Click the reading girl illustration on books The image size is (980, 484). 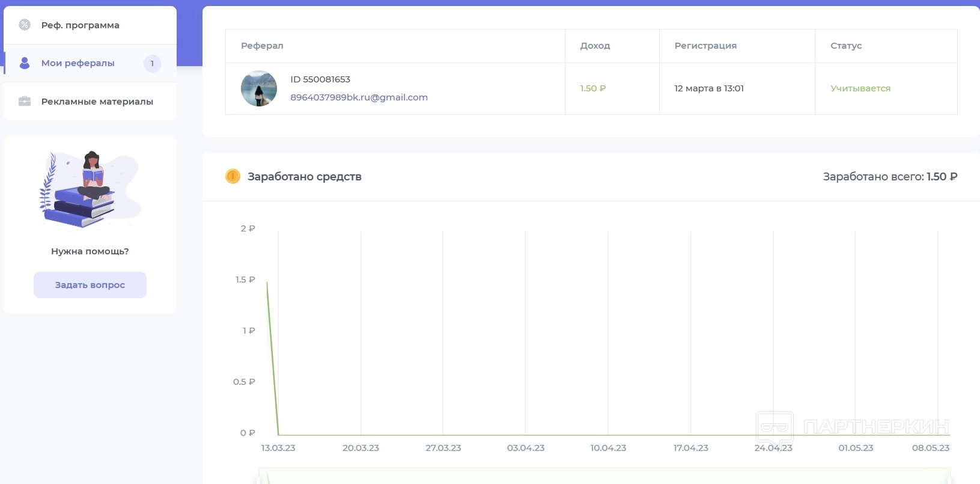pos(90,189)
